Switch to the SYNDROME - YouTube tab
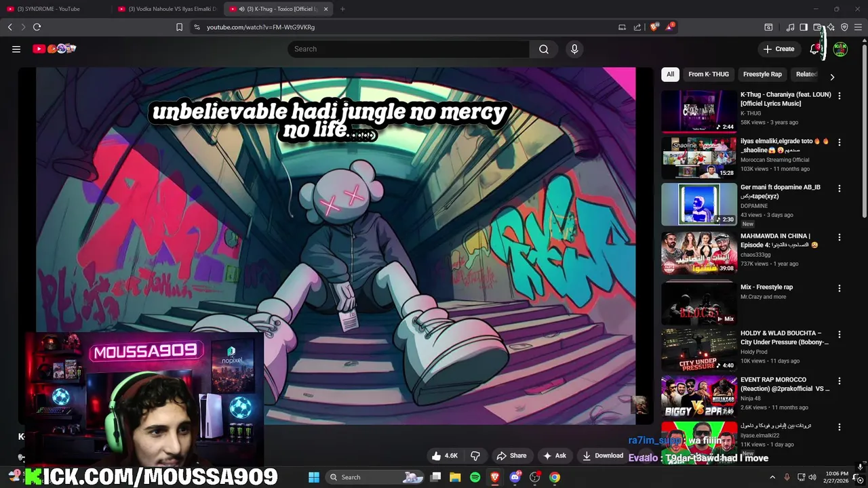 [x=54, y=9]
